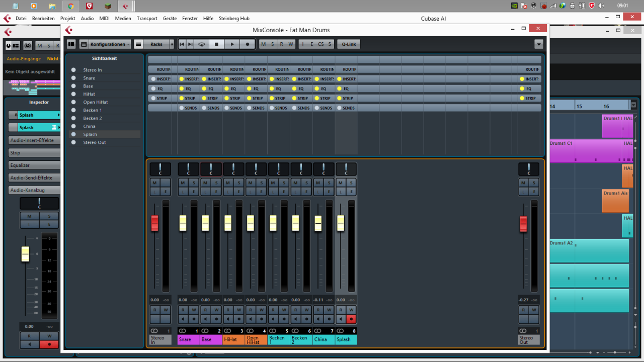Solo the Splash channel in mixer

pyautogui.click(x=351, y=183)
